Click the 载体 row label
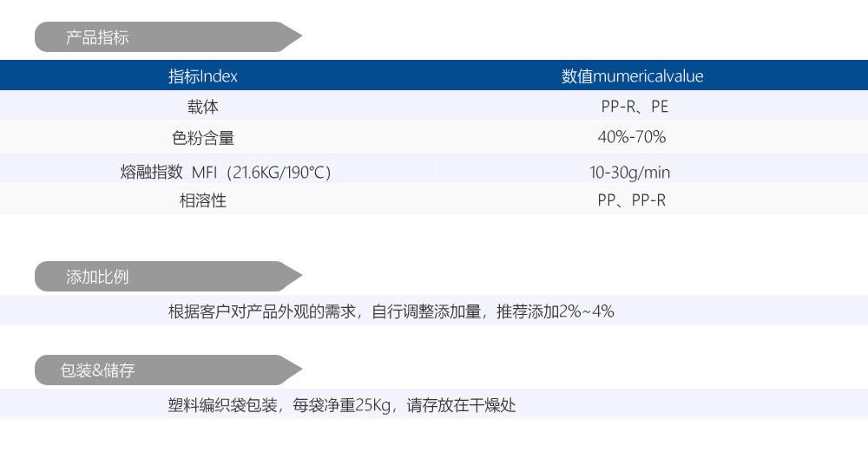This screenshot has height=452, width=868. point(202,107)
